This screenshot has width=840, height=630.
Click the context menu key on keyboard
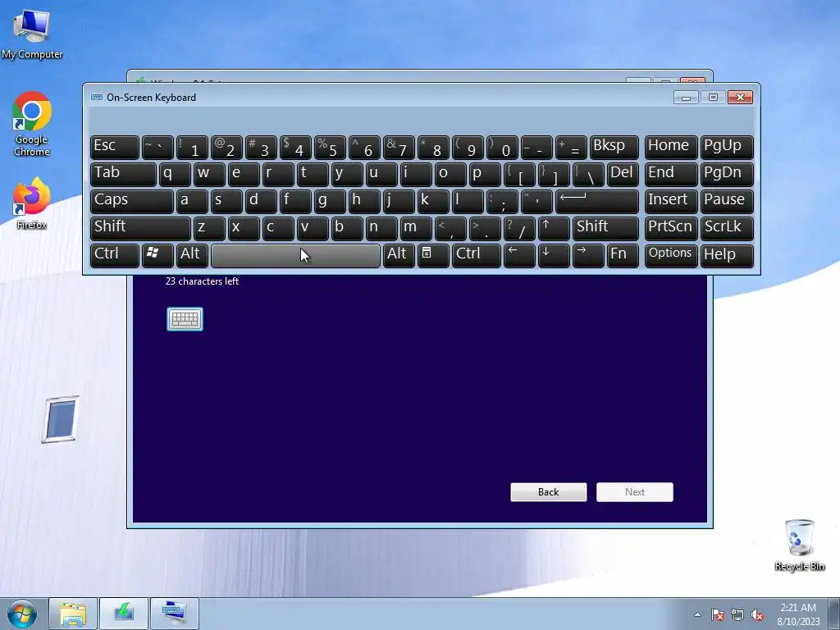[433, 255]
